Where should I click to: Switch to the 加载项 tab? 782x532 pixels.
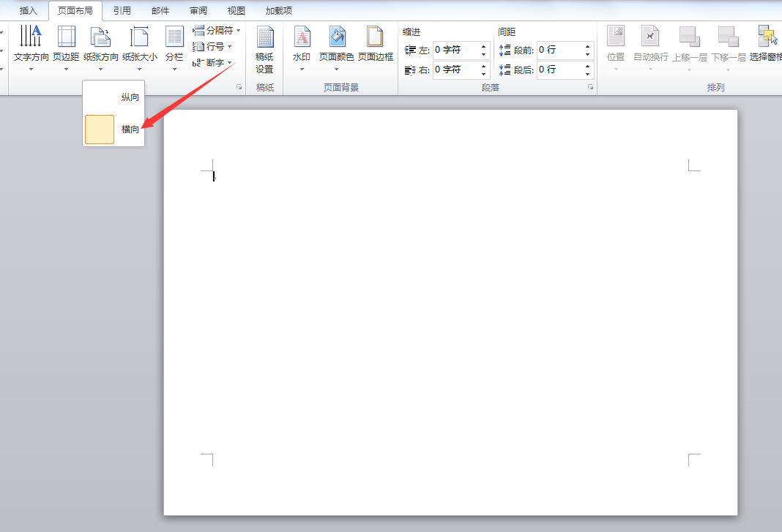tap(279, 10)
